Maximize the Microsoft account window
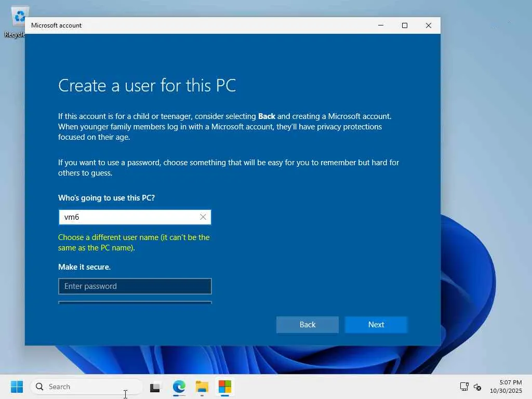Viewport: 532px width, 399px height. click(404, 25)
